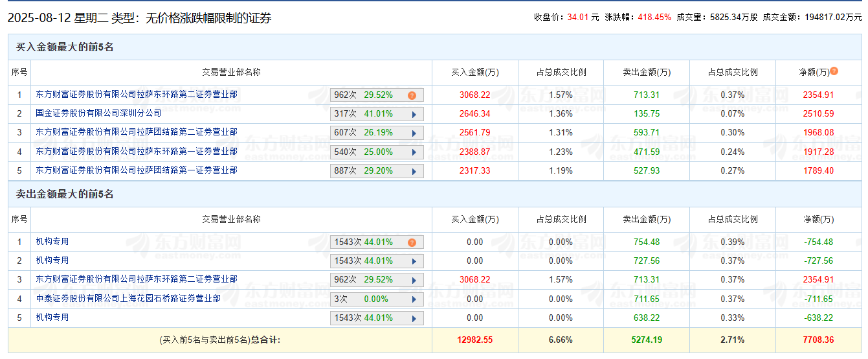The width and height of the screenshot is (868, 359).
Task: Open 拉萨团结路第二证券营业部 brokerage link
Action: pyautogui.click(x=137, y=132)
